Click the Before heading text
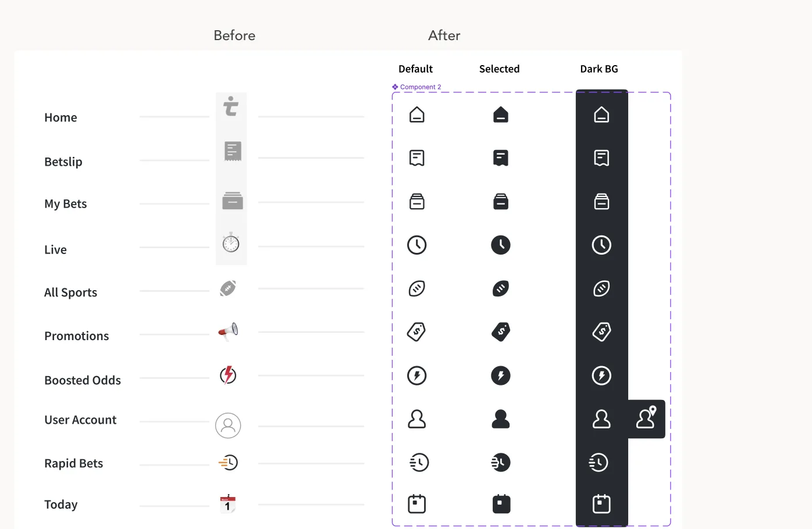This screenshot has height=529, width=812. pyautogui.click(x=234, y=35)
